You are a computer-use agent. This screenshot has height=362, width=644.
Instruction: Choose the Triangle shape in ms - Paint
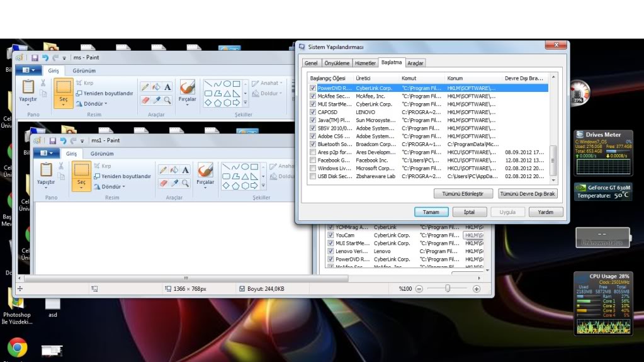(227, 93)
